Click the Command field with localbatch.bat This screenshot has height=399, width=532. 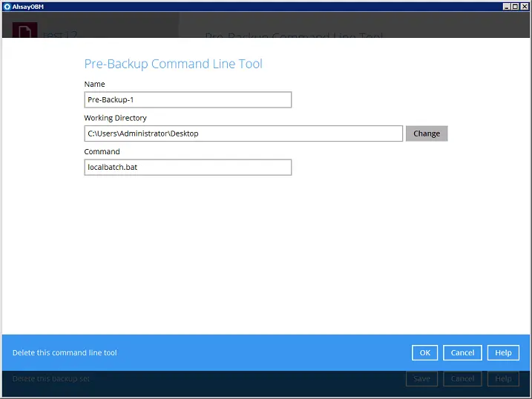click(188, 168)
